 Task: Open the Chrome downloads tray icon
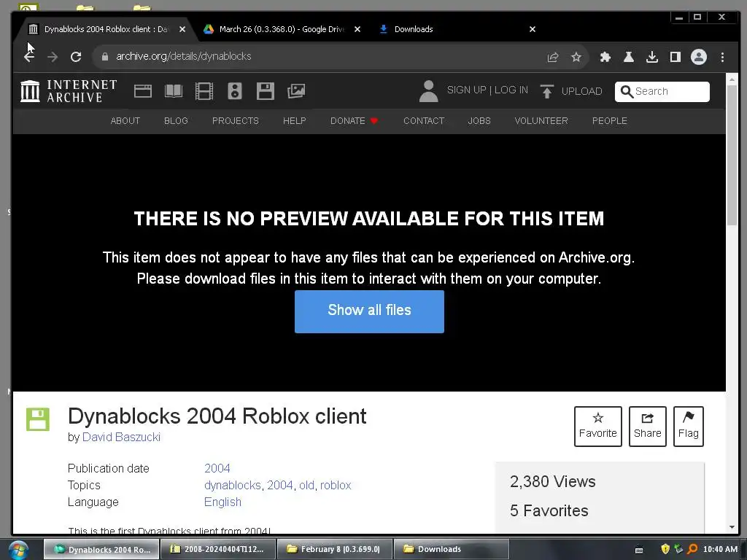(651, 57)
